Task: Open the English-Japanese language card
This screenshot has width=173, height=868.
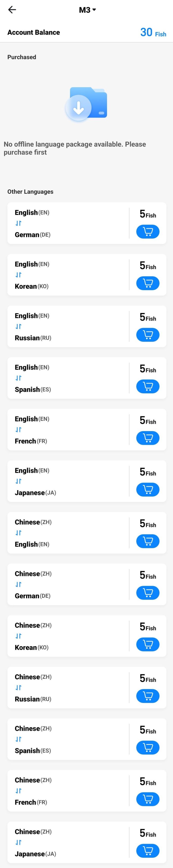Action: (x=67, y=481)
